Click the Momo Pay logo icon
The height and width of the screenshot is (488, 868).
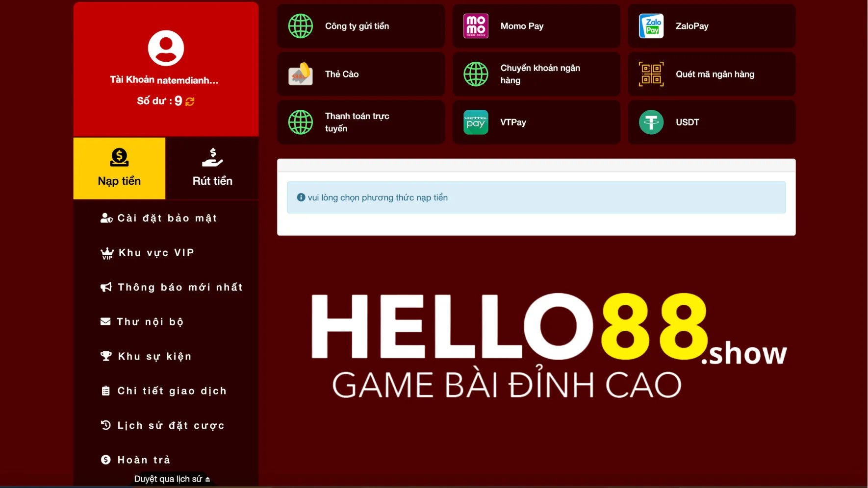coord(476,26)
